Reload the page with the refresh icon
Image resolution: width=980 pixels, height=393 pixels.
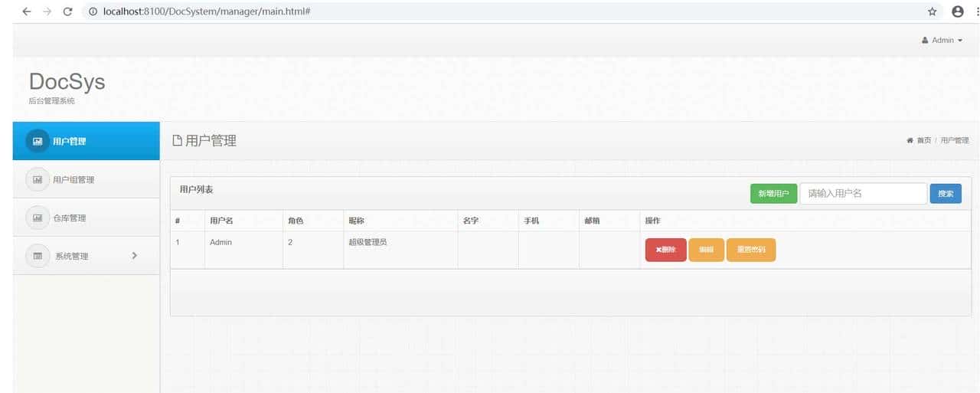click(x=67, y=11)
